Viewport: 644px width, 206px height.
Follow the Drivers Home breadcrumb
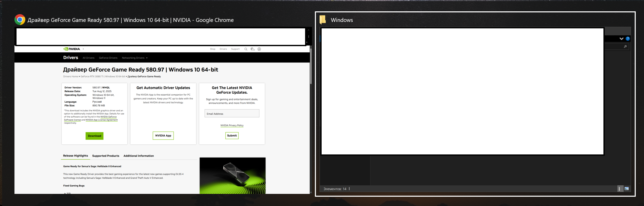click(71, 77)
